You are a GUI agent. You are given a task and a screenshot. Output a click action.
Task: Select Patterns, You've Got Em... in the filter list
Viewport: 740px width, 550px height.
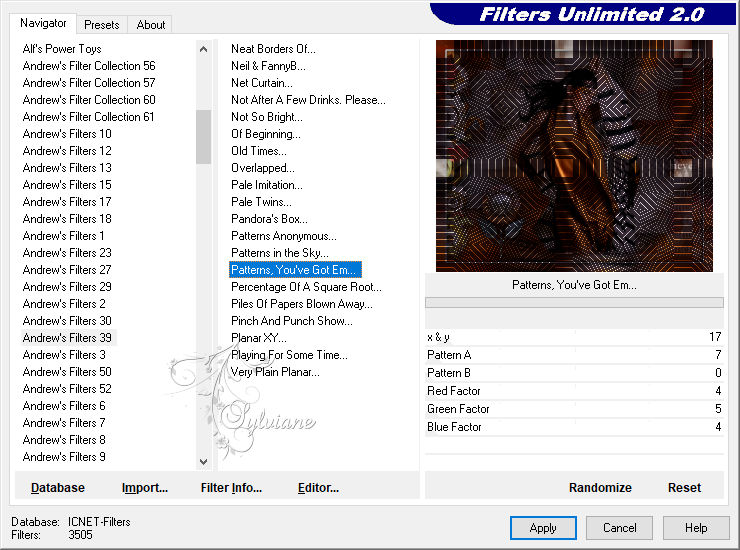(295, 270)
